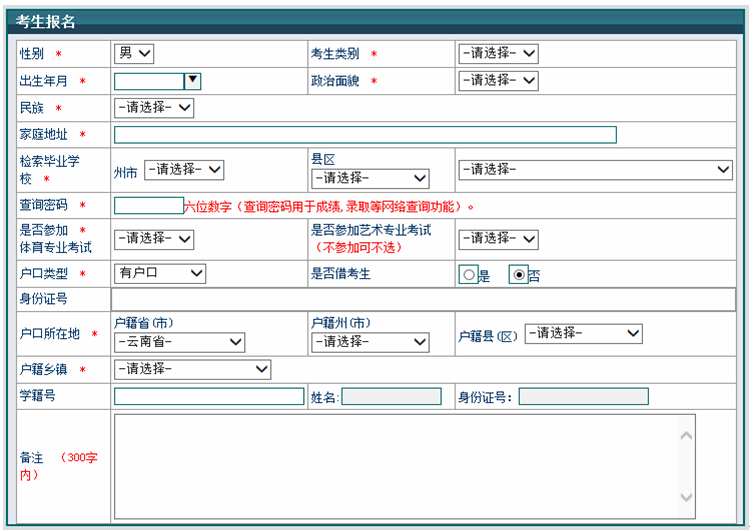Select 否 for 是否借考生
The width and height of the screenshot is (750, 530).
518,275
